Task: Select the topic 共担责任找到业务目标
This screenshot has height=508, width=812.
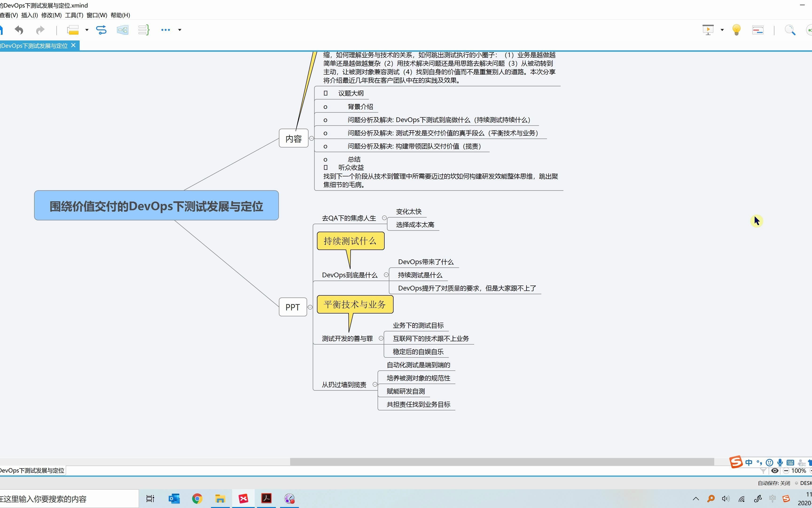Action: [418, 404]
